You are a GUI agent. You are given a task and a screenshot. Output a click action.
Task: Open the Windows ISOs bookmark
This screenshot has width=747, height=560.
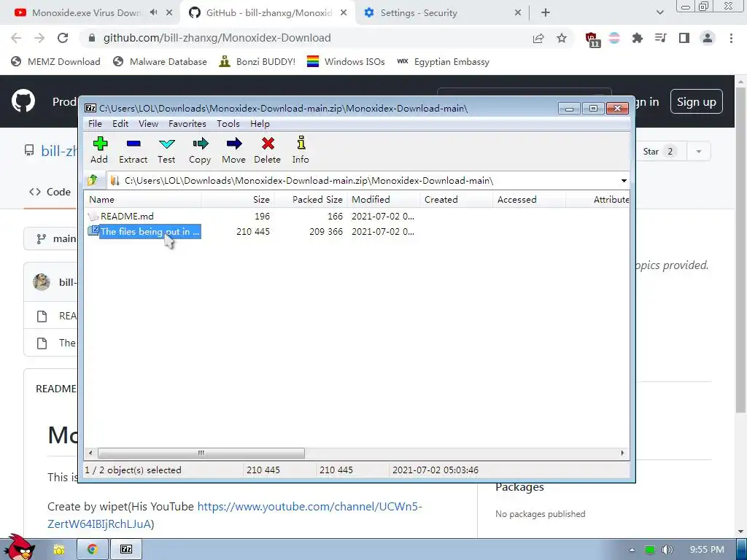[346, 62]
